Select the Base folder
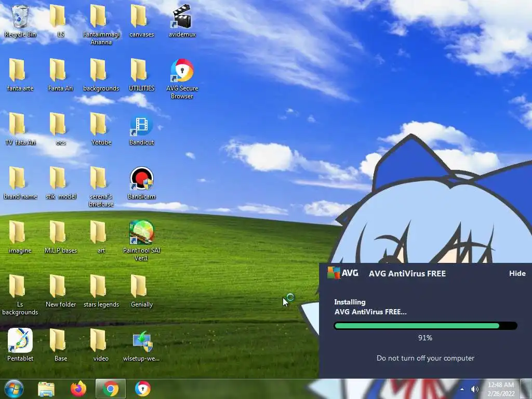This screenshot has width=532, height=399. point(60,345)
